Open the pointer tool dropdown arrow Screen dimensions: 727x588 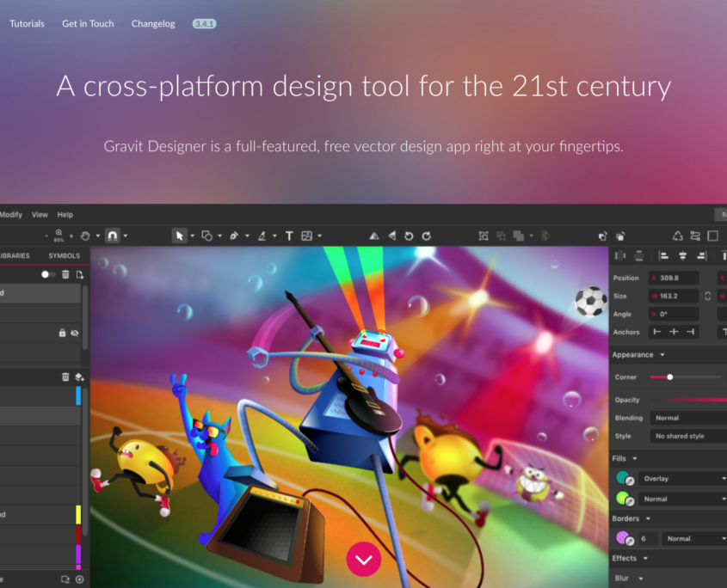point(193,236)
